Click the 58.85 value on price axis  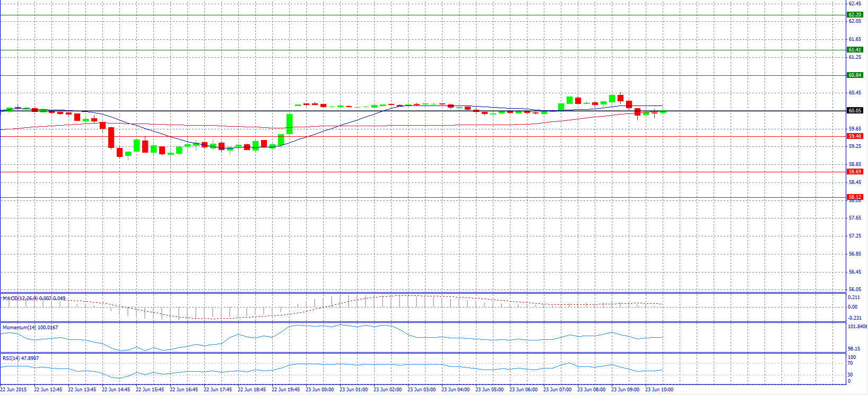(855, 164)
